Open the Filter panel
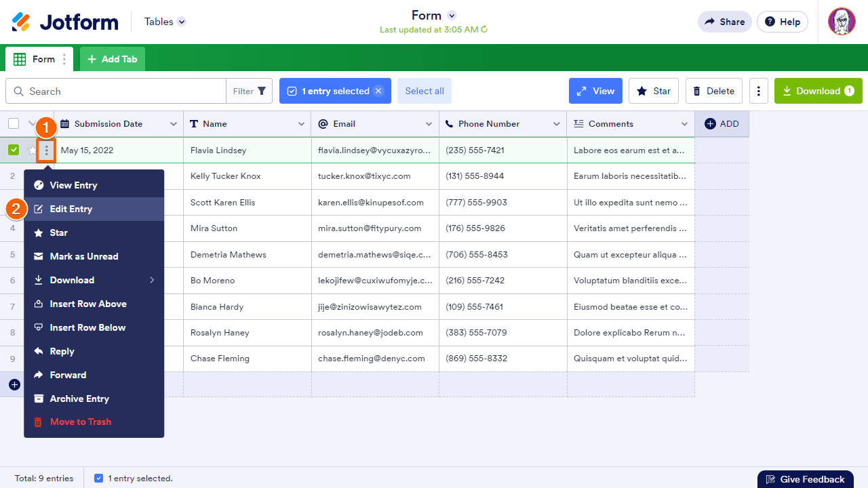This screenshot has height=488, width=868. (x=249, y=91)
